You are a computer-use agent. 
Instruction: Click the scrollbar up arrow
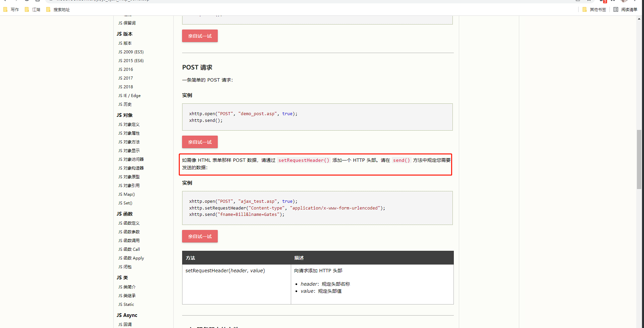coord(639,19)
